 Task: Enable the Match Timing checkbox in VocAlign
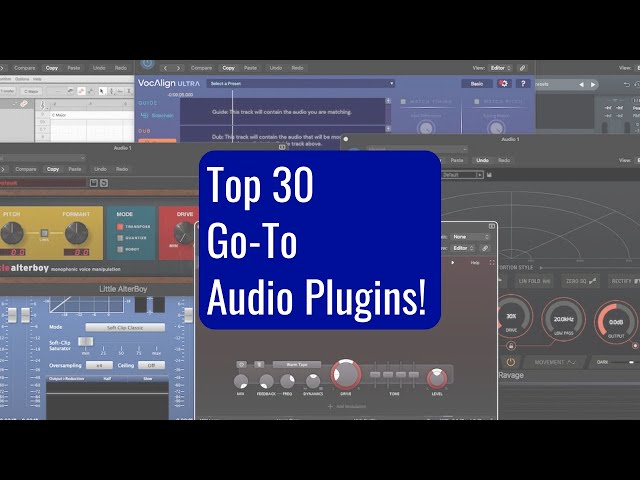[x=403, y=102]
